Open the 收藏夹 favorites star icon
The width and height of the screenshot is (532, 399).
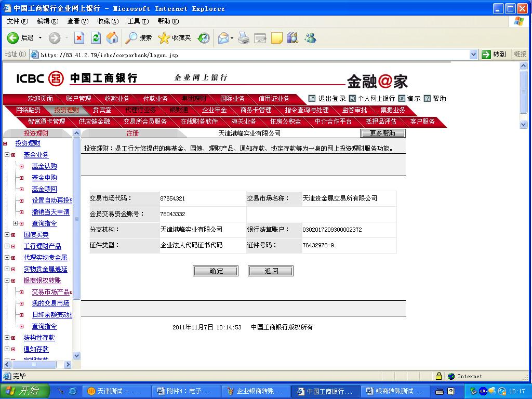(x=164, y=37)
